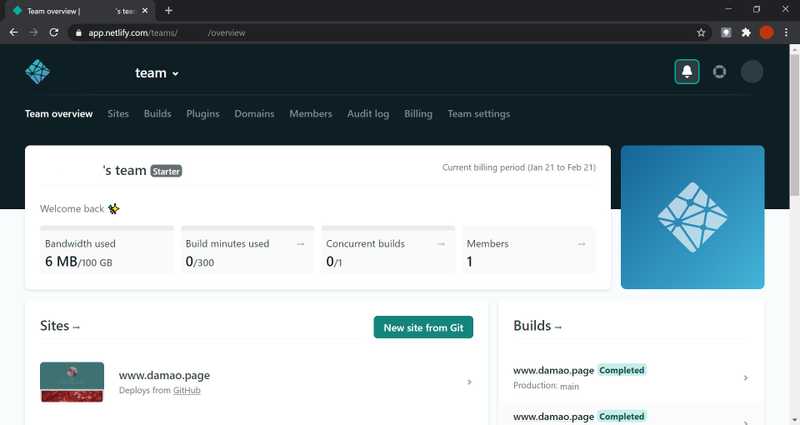Screen dimensions: 800x425
Task: Expand the team switcher dropdown
Action: click(x=157, y=73)
